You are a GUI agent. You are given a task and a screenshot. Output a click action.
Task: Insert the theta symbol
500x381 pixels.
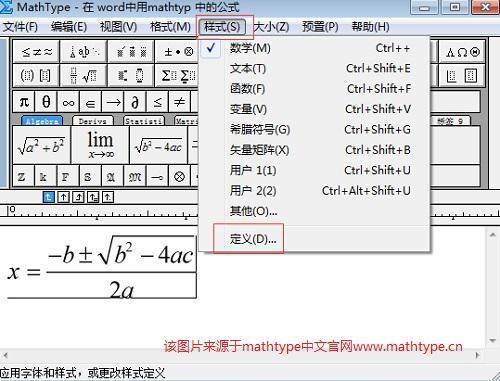[46, 102]
